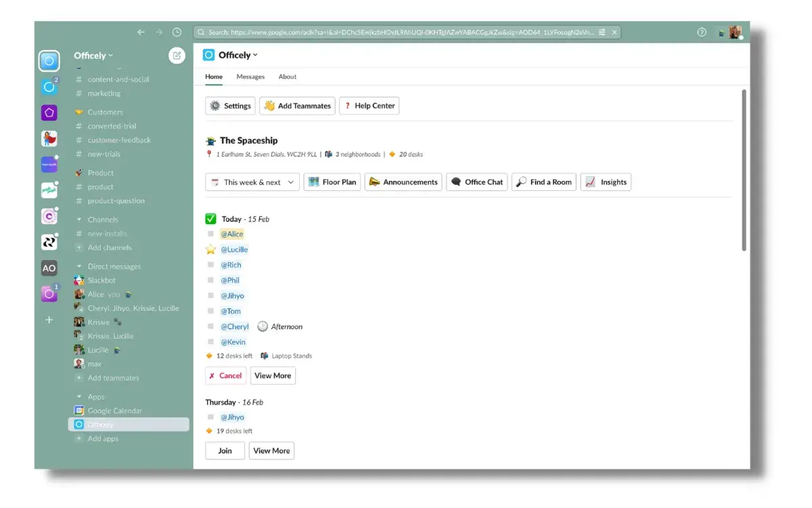812x508 pixels.
Task: Toggle the square beside @Kevin
Action: 210,342
